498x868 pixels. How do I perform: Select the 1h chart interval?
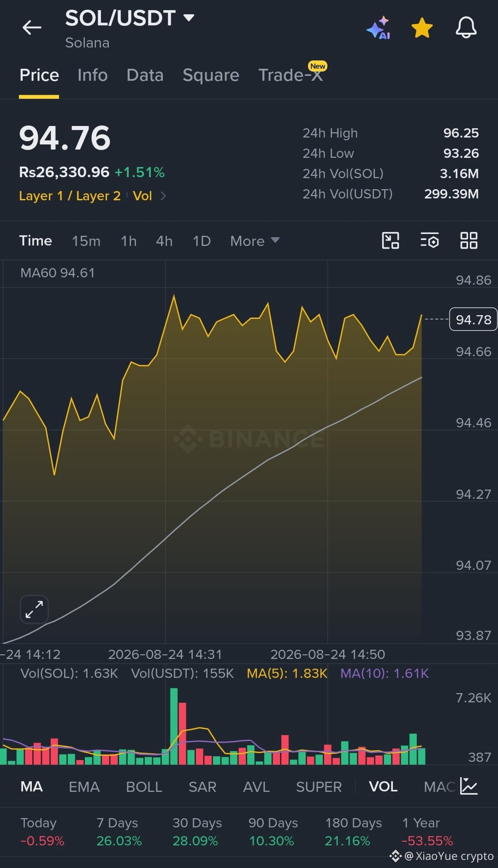click(129, 241)
